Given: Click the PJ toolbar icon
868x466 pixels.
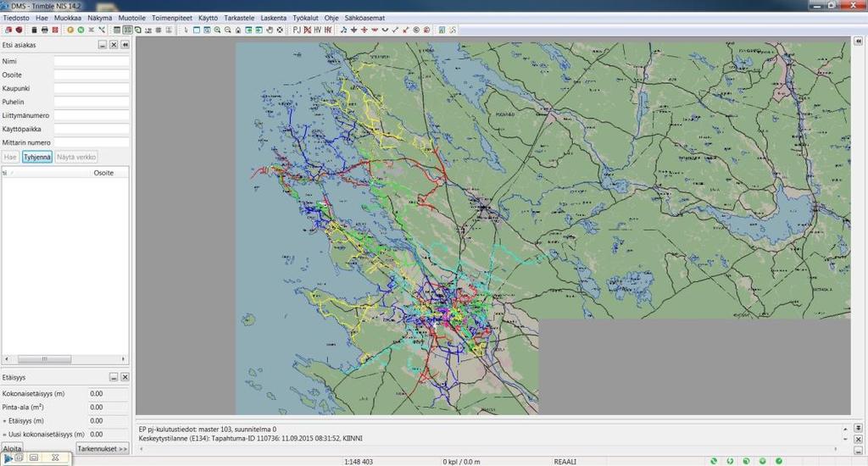Looking at the screenshot, I should click(297, 30).
